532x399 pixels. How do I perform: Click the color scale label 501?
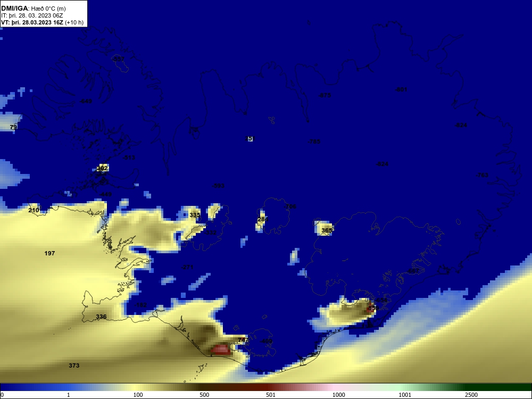tap(271, 395)
